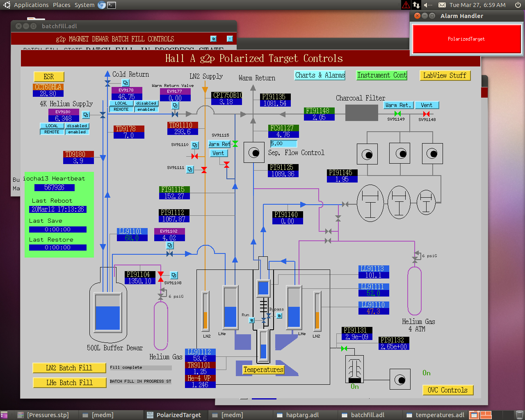Click the red SV91110 valve symbol

(x=194, y=156)
